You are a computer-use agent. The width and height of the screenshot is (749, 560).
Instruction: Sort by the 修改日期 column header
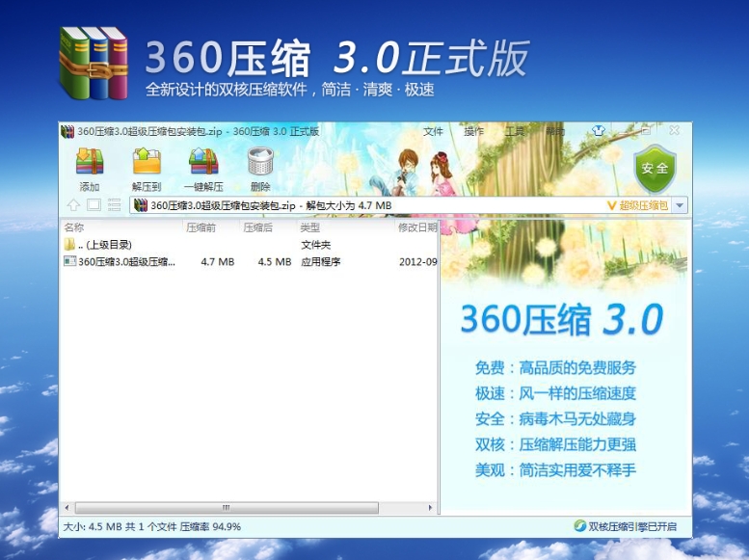(417, 227)
